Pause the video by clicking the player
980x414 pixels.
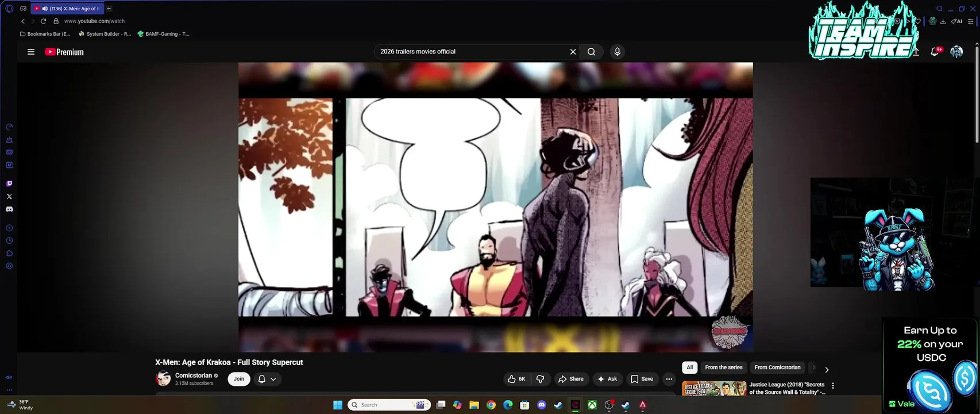tap(495, 207)
